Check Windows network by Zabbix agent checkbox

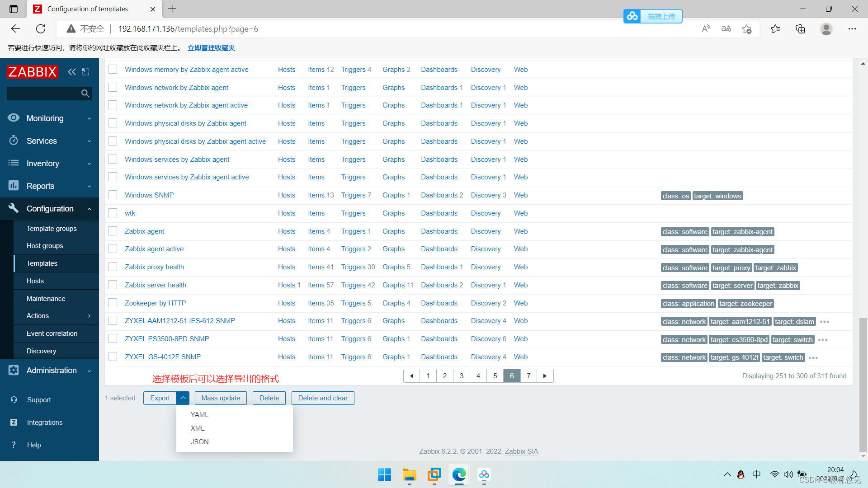point(113,87)
